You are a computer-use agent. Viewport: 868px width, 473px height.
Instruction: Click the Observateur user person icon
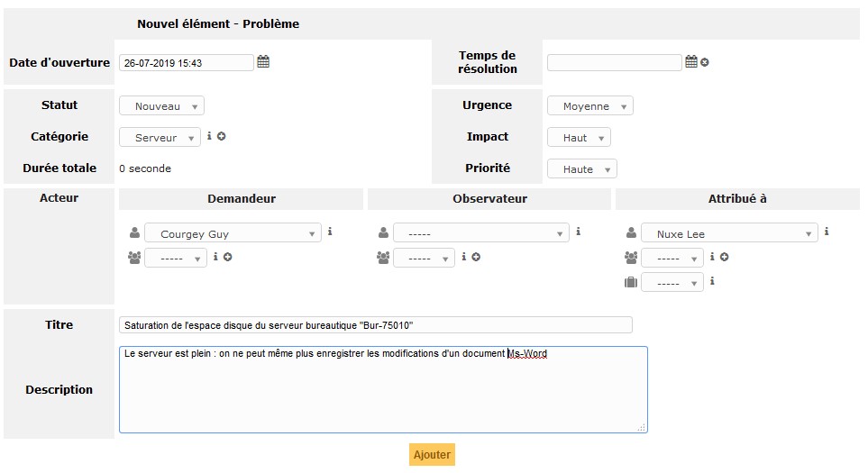(383, 233)
